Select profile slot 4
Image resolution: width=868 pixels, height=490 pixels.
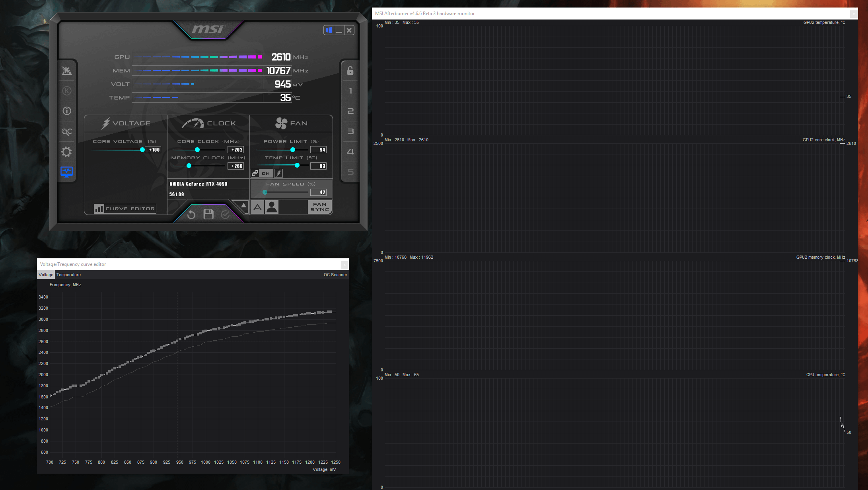pos(350,152)
